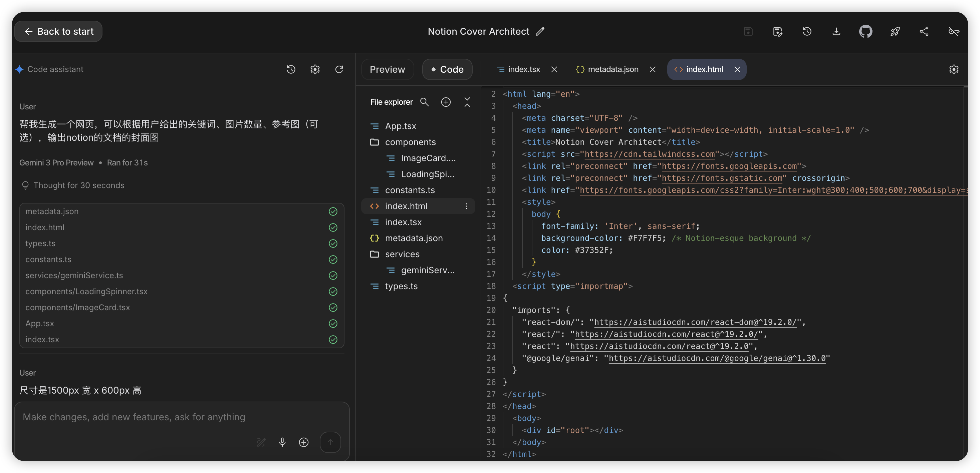Switch to the Preview tab
980x473 pixels.
tap(387, 69)
